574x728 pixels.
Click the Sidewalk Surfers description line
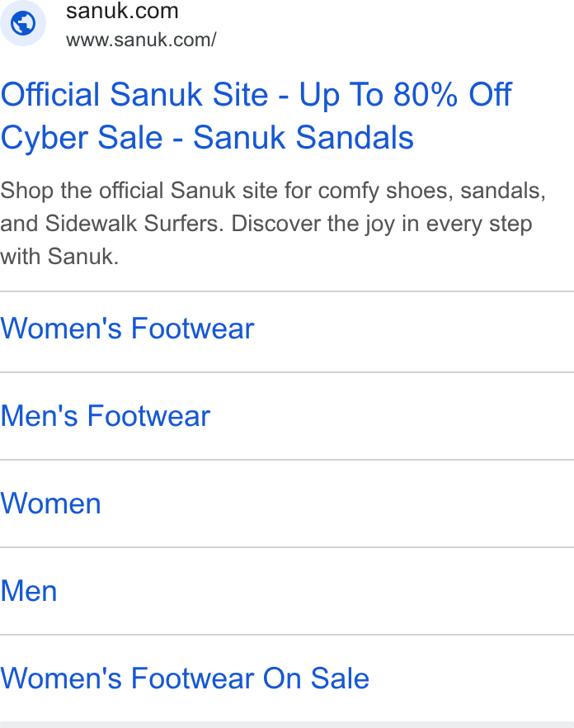pyautogui.click(x=266, y=224)
